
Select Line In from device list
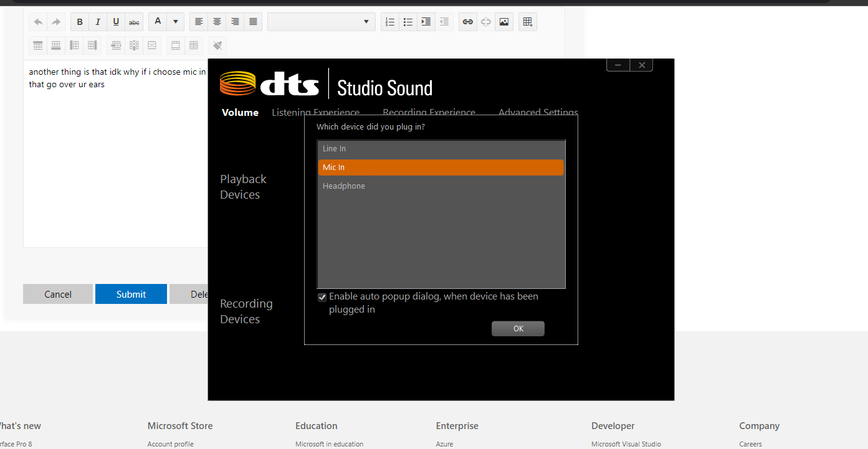point(441,149)
